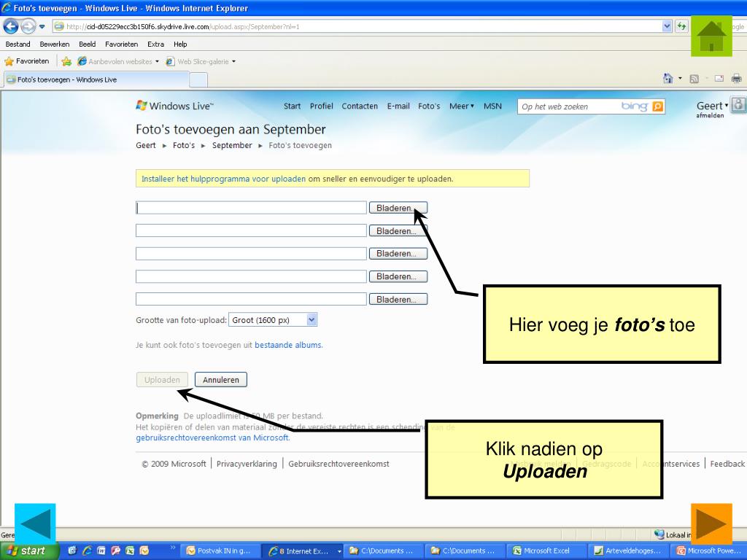Go to E-mail in Windows Live
This screenshot has height=560, width=747.
[398, 106]
